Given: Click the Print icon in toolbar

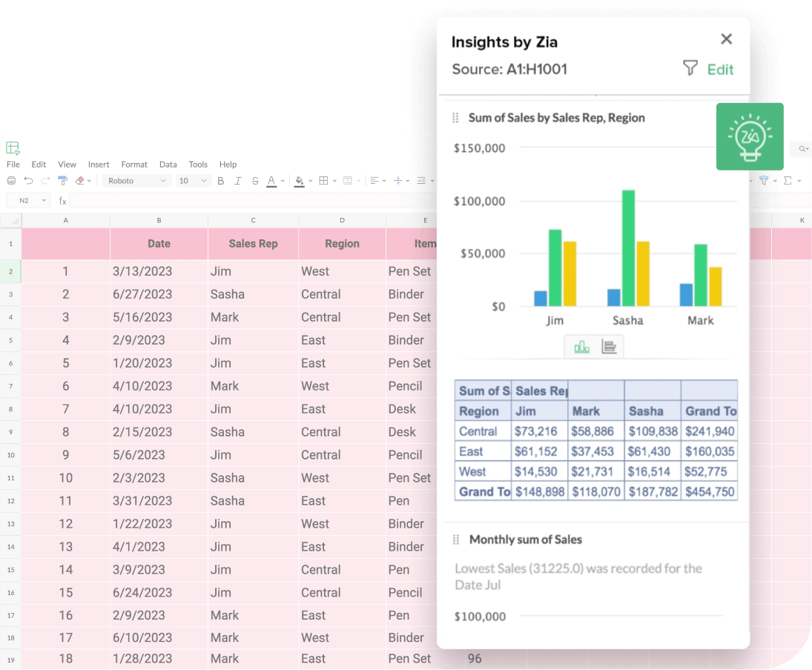Looking at the screenshot, I should tap(11, 181).
